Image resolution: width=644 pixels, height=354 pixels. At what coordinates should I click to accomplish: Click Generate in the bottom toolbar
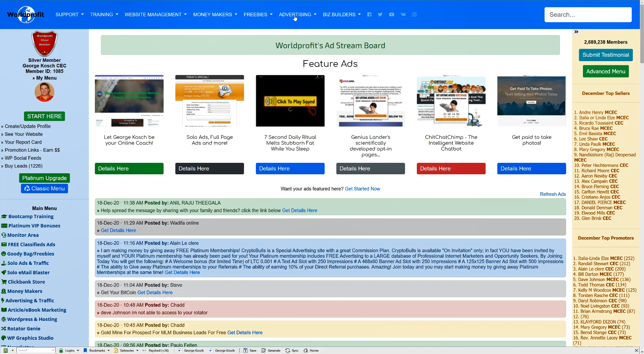[x=271, y=350]
